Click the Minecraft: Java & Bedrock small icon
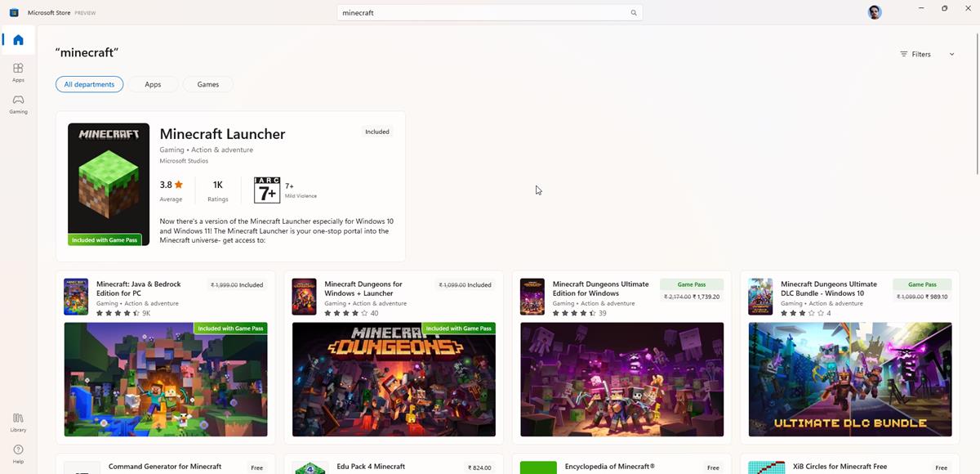The height and width of the screenshot is (474, 980). pos(76,296)
